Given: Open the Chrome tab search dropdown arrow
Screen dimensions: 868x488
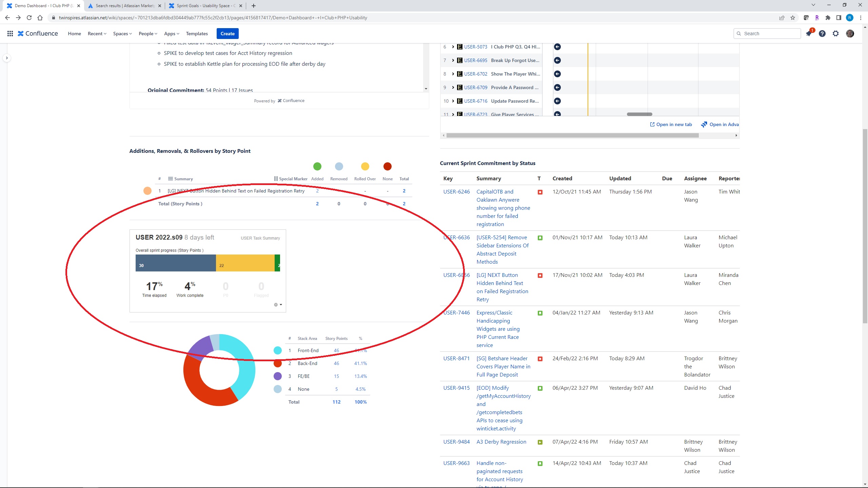Looking at the screenshot, I should 813,5.
